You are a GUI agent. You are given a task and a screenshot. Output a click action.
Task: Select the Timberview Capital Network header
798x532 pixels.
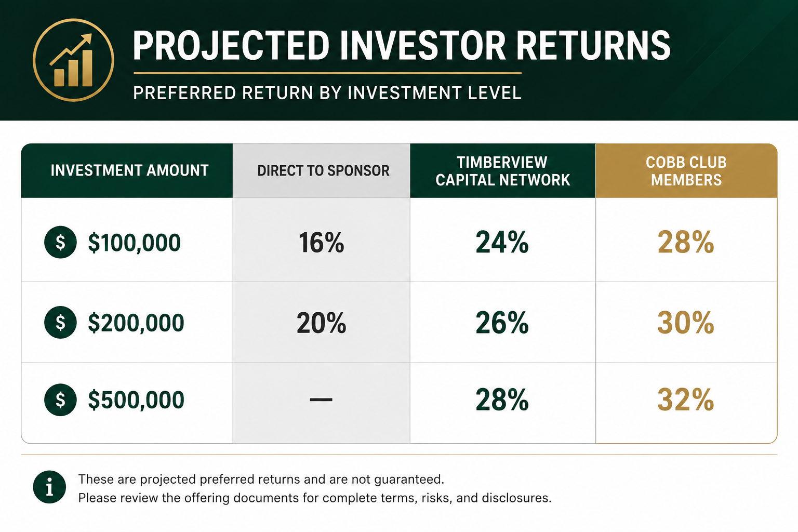tap(503, 170)
